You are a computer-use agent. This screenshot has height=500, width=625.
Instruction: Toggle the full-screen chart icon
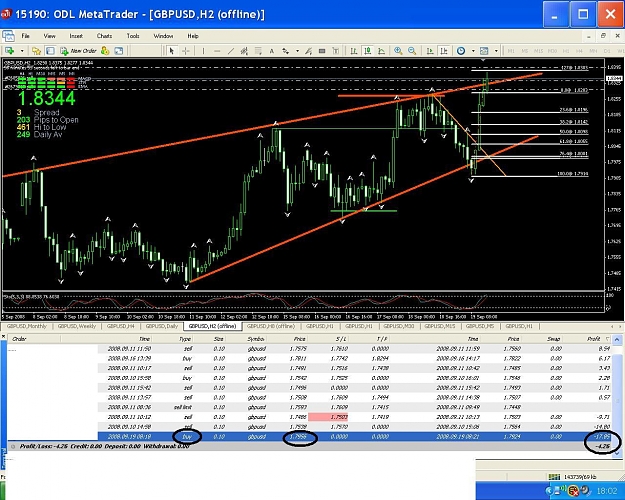point(119,51)
